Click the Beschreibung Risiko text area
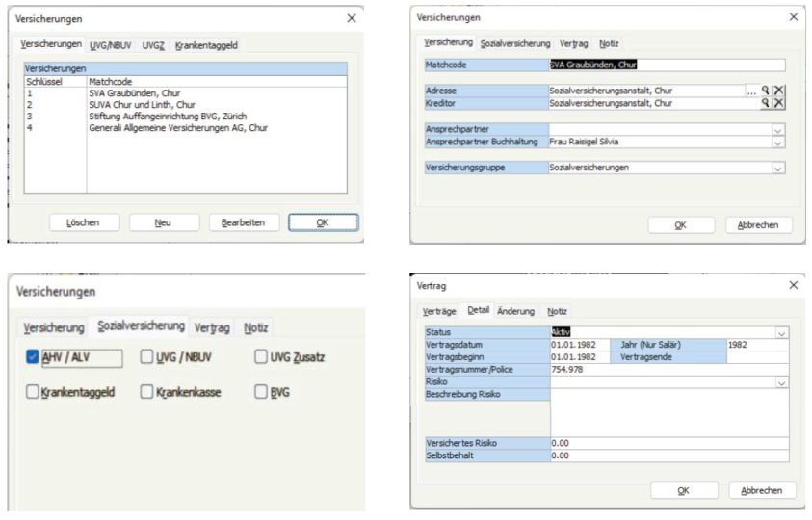812x520 pixels. coord(669,413)
